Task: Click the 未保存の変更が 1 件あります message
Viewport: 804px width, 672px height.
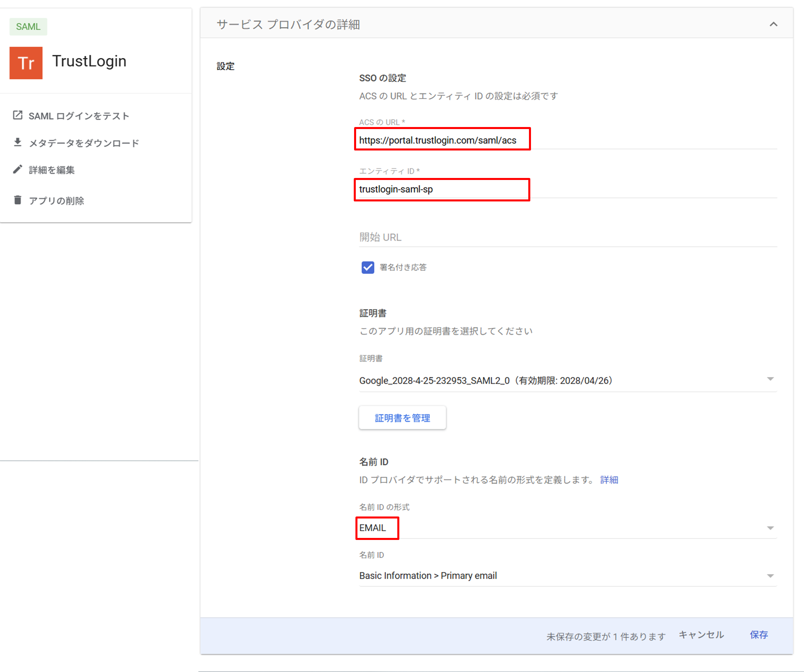Action: tap(606, 636)
